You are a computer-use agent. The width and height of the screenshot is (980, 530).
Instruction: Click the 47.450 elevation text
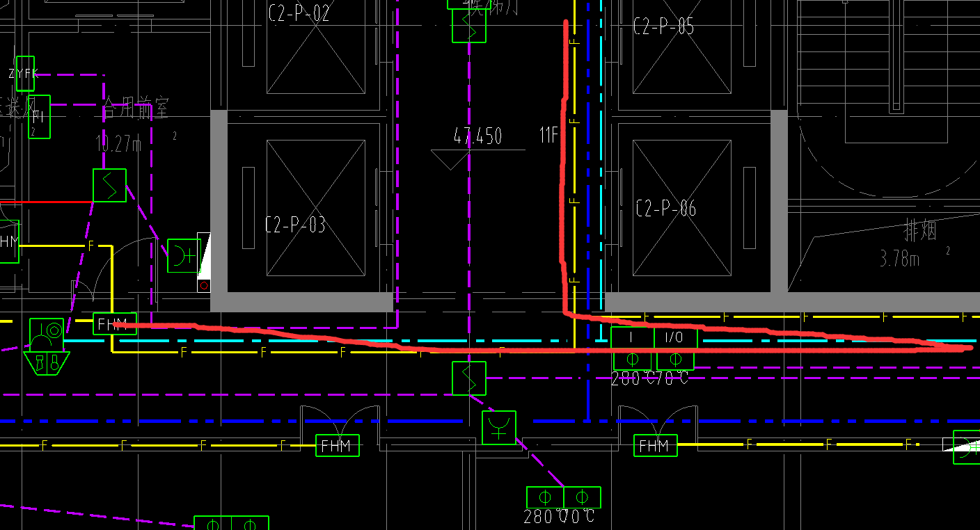tap(477, 136)
